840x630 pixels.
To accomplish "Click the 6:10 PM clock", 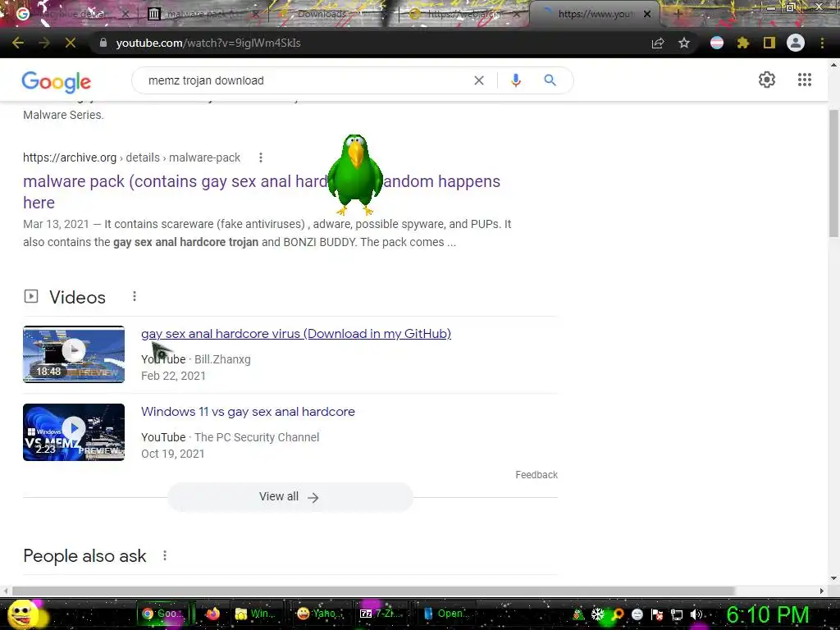I will click(767, 614).
